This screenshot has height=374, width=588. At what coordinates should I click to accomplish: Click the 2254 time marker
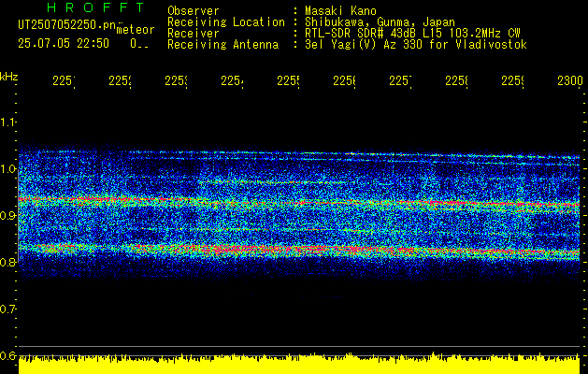tap(232, 81)
